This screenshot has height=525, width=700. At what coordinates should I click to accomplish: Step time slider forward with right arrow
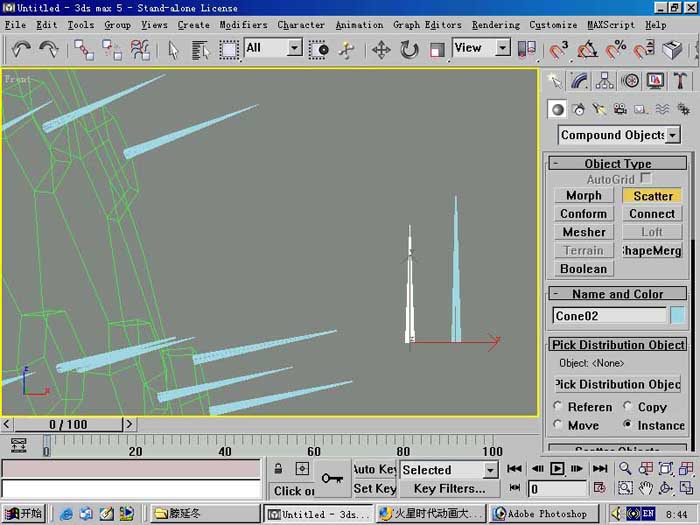click(x=129, y=424)
